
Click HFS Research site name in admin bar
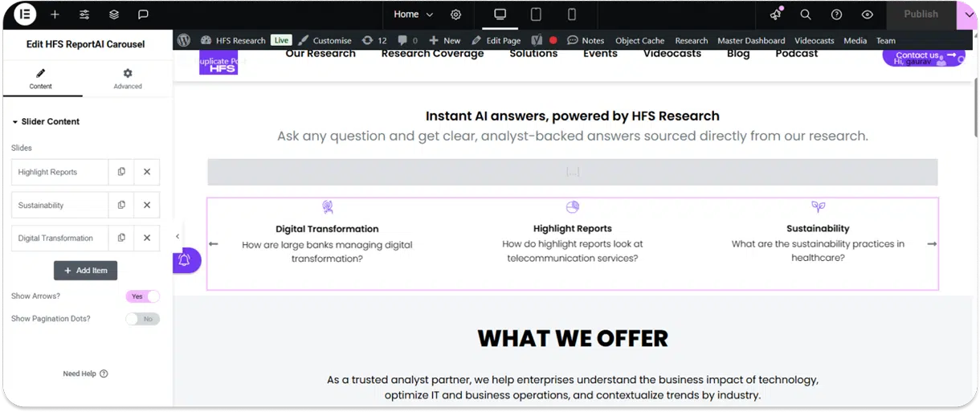click(233, 40)
